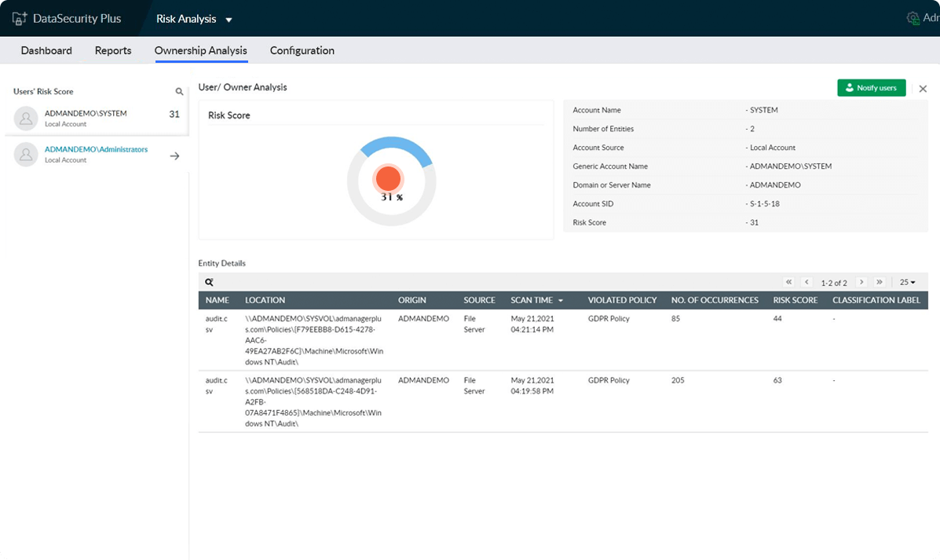Switch to the Dashboard tab
The image size is (940, 560).
point(46,50)
